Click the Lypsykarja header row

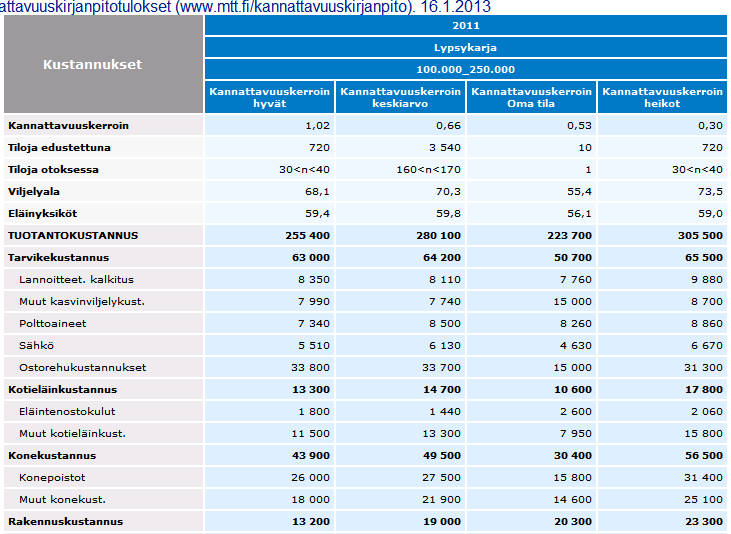(466, 48)
